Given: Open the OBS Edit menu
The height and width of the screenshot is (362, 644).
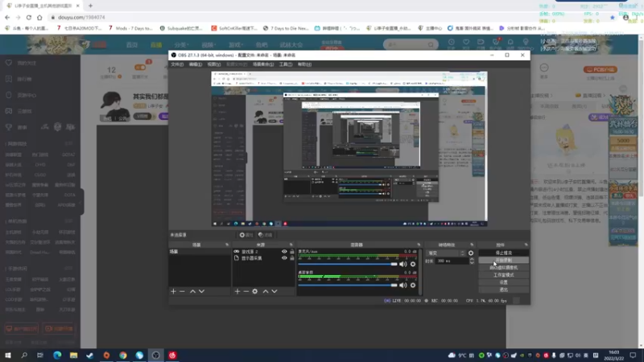Looking at the screenshot, I should [x=195, y=64].
